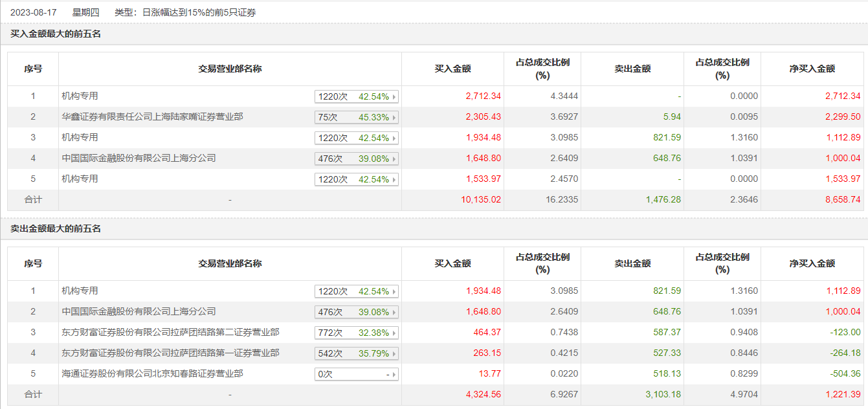Open 海通证券北京知春路证券营业部 link
This screenshot has width=868, height=409.
(152, 374)
